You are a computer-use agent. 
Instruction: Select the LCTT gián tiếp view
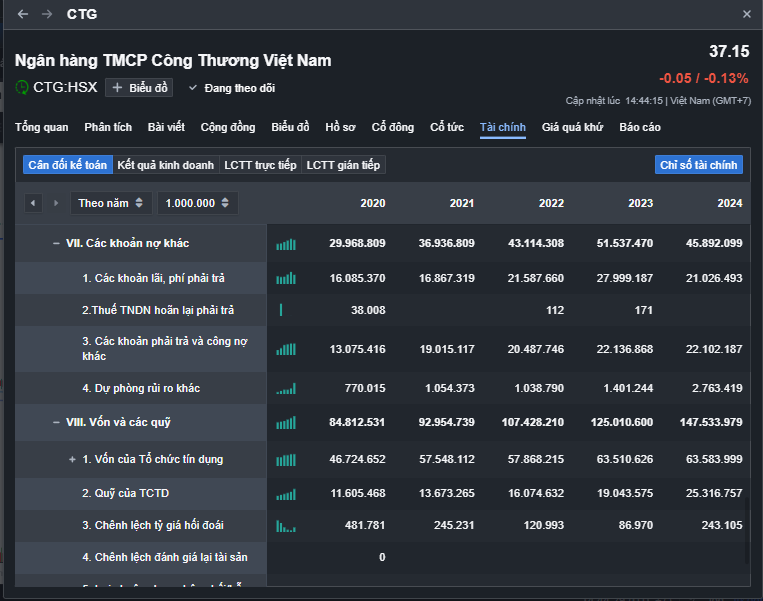(343, 165)
